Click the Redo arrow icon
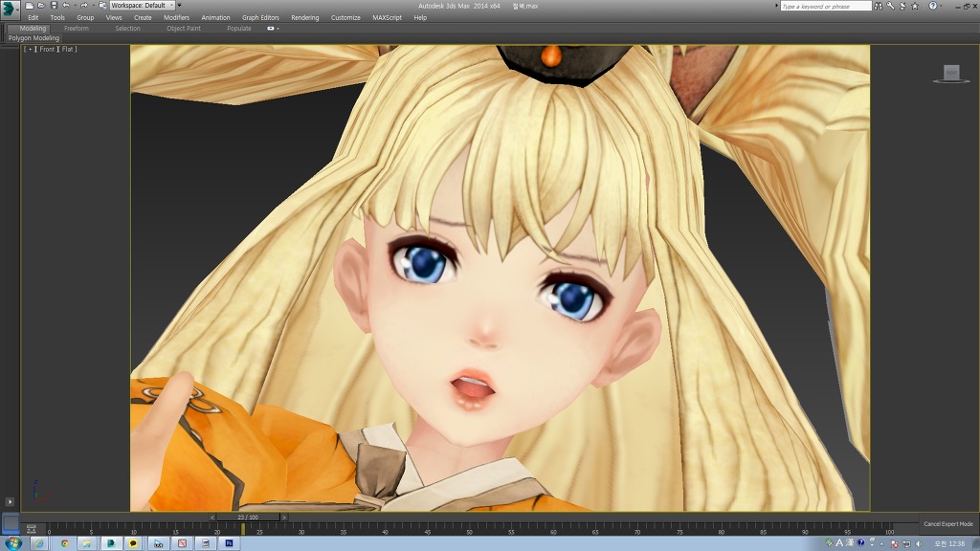The height and width of the screenshot is (551, 980). [84, 6]
